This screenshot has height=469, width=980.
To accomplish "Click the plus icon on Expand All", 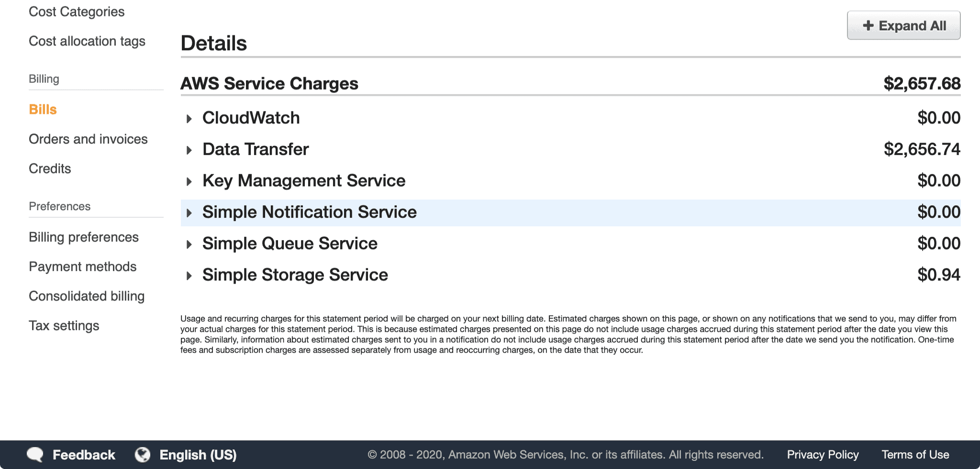I will (x=869, y=25).
